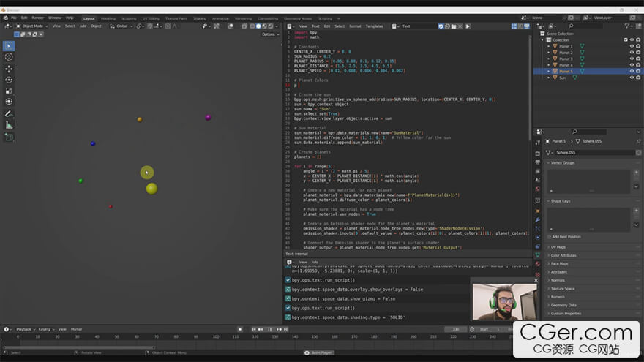The height and width of the screenshot is (362, 644).
Task: Pause animation playback in timeline
Action: coord(270,329)
